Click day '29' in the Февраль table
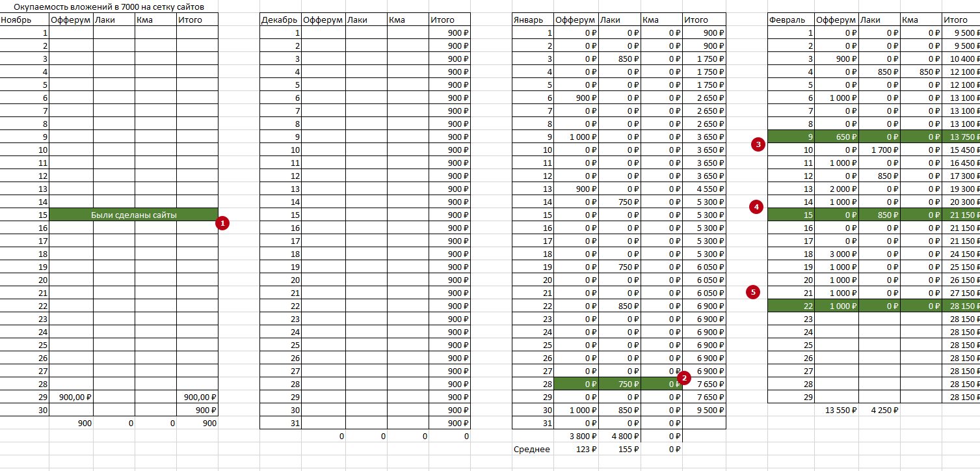The width and height of the screenshot is (980, 471). click(x=791, y=397)
